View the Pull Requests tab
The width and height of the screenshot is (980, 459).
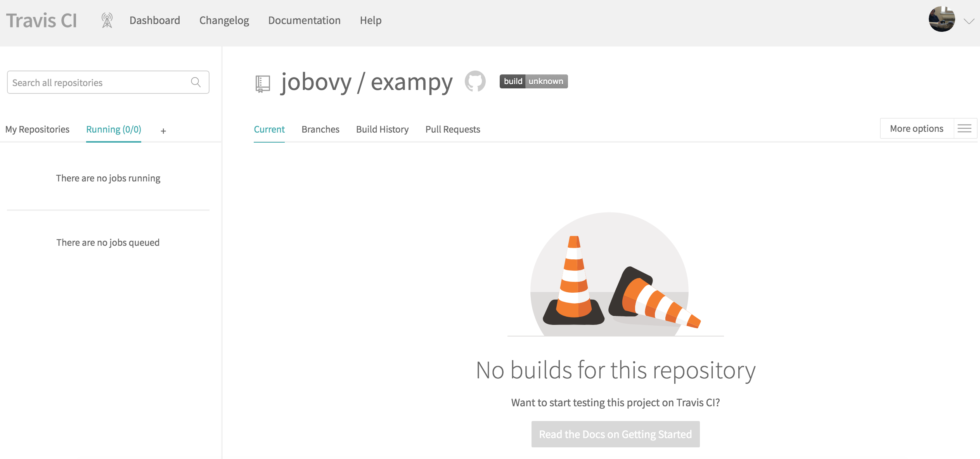coord(453,129)
